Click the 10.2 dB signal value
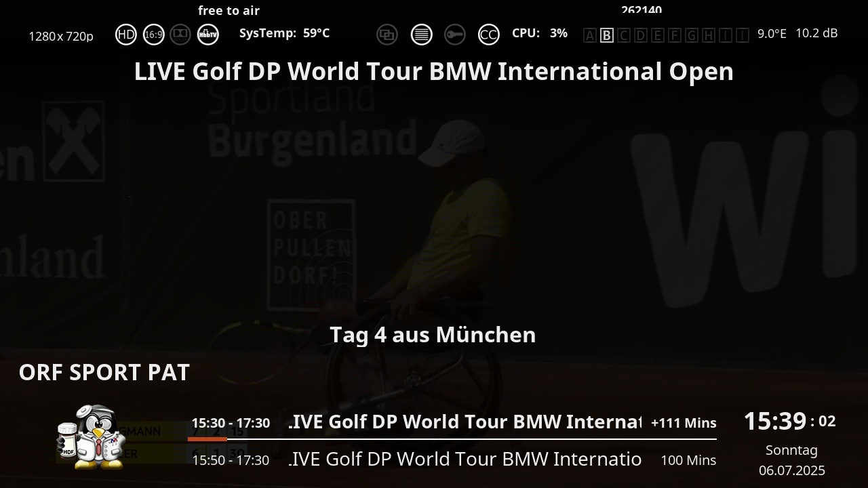Image resolution: width=868 pixels, height=488 pixels. [x=816, y=33]
